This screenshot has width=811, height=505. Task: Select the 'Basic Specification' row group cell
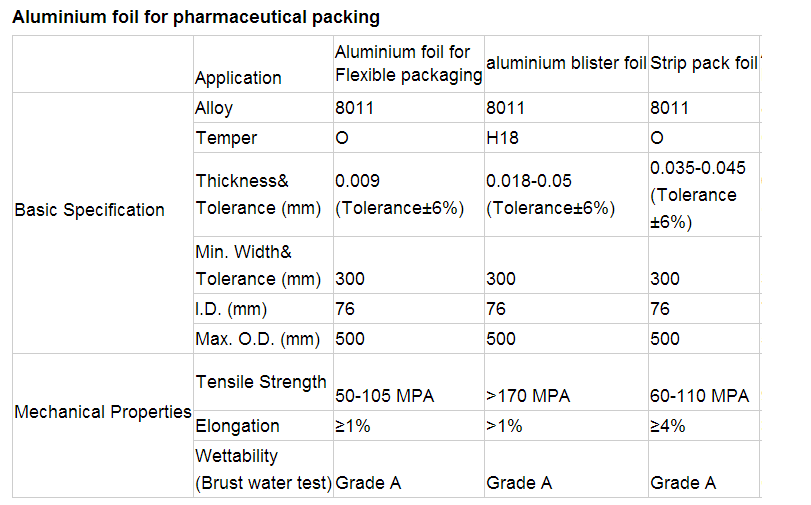click(x=89, y=210)
